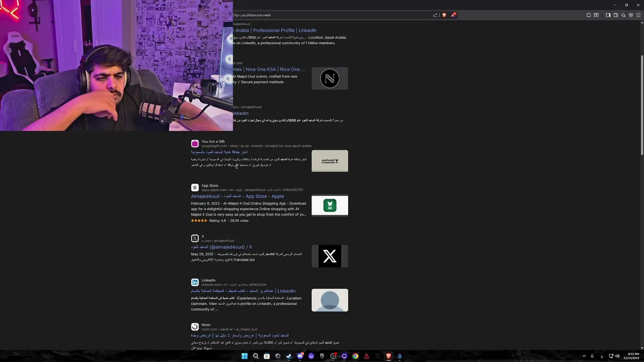
Task: Open Epic Games Launcher taskbar icon
Action: point(322,356)
